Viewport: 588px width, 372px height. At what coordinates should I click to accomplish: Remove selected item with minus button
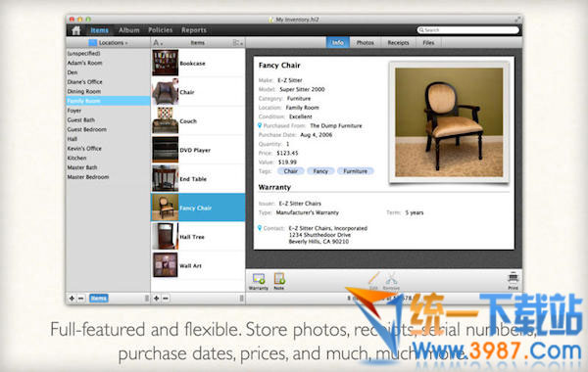166,299
